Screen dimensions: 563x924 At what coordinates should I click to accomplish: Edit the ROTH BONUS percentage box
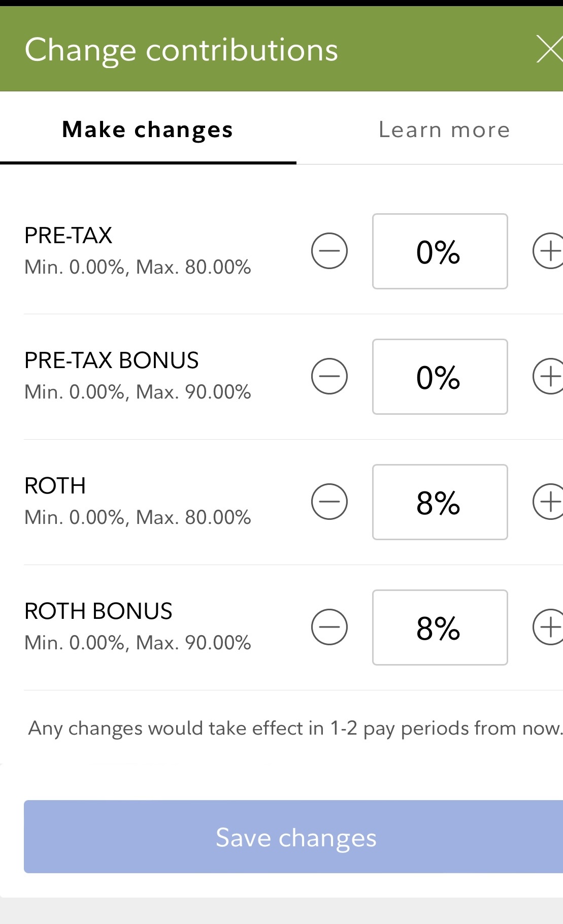(x=440, y=628)
